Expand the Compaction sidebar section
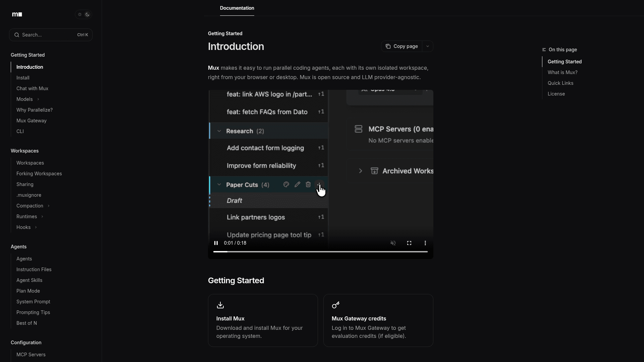The image size is (644, 362). 49,206
